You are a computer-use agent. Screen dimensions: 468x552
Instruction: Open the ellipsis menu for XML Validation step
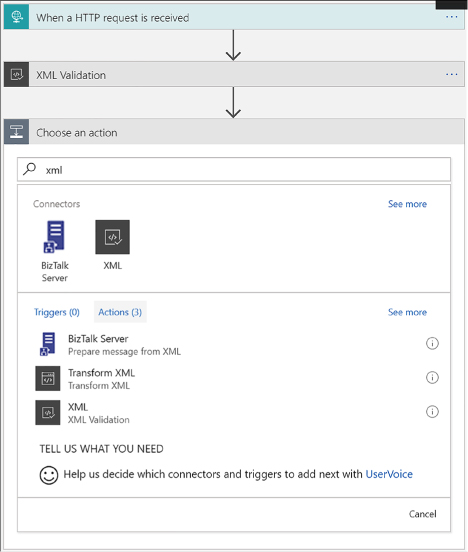(x=451, y=74)
